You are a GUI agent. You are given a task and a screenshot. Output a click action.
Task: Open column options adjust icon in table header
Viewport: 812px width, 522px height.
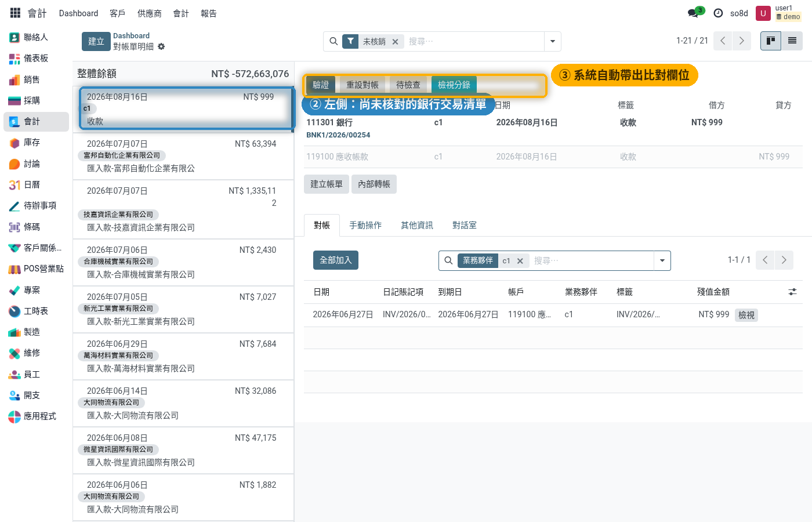(792, 292)
